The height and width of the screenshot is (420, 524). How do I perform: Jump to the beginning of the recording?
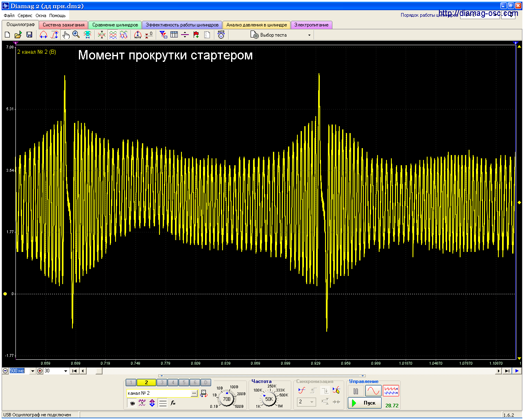(74, 371)
